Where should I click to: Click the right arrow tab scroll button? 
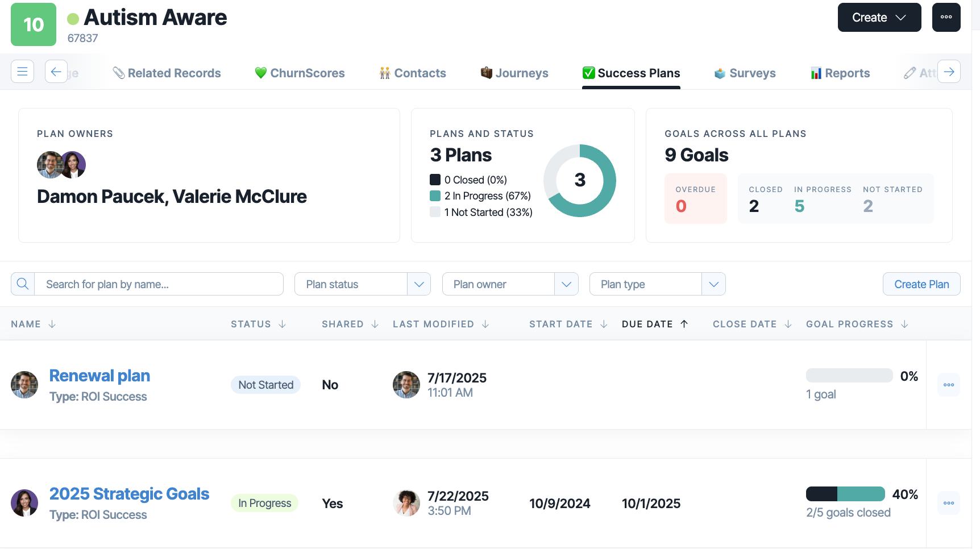949,72
